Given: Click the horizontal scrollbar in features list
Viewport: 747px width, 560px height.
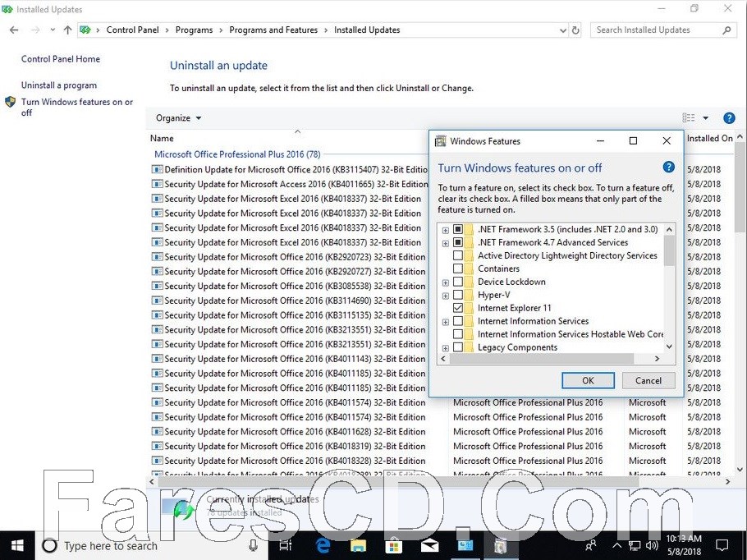Looking at the screenshot, I should click(542, 358).
